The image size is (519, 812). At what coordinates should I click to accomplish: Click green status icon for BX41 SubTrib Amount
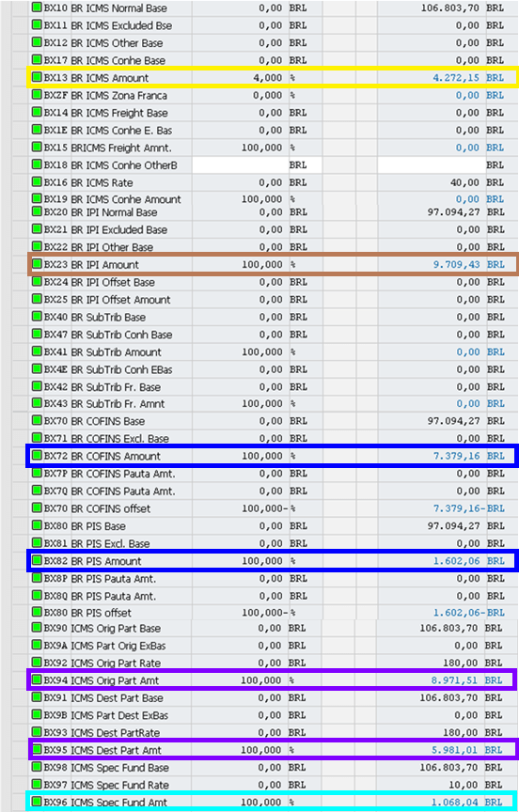pos(37,351)
